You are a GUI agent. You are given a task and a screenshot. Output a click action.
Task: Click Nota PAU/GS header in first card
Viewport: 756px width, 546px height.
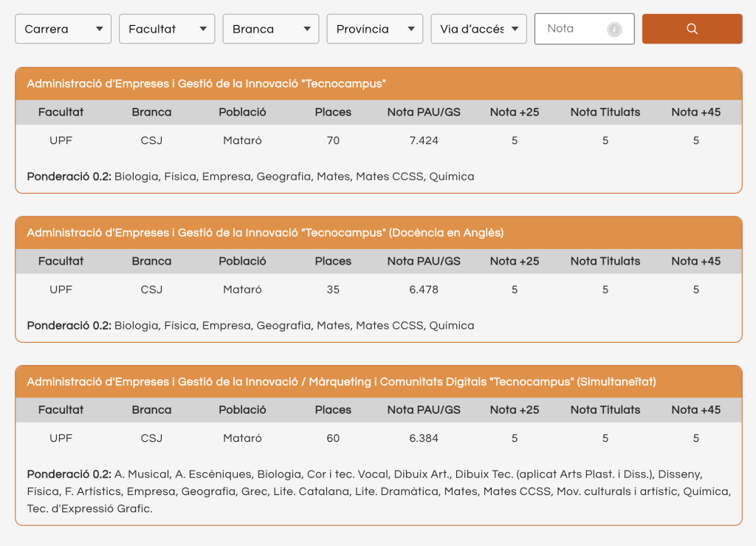pyautogui.click(x=424, y=112)
